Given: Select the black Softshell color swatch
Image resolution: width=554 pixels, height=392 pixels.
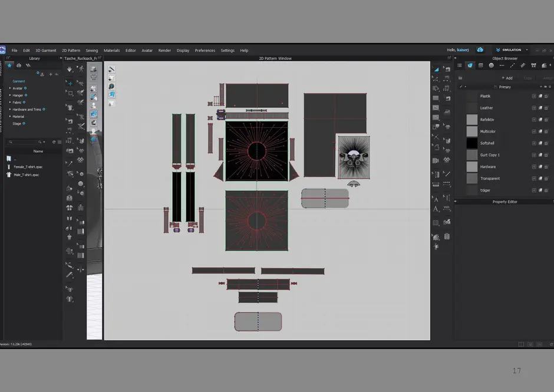Looking at the screenshot, I should tap(471, 143).
